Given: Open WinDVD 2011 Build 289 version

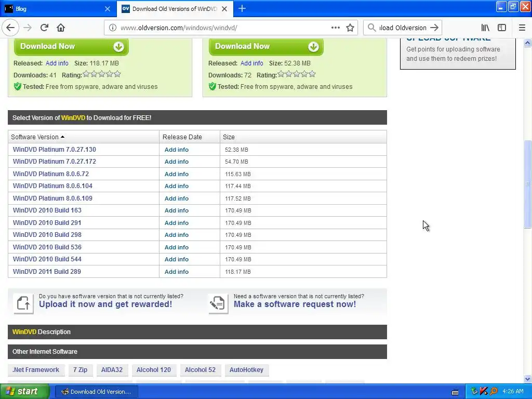Looking at the screenshot, I should (47, 271).
